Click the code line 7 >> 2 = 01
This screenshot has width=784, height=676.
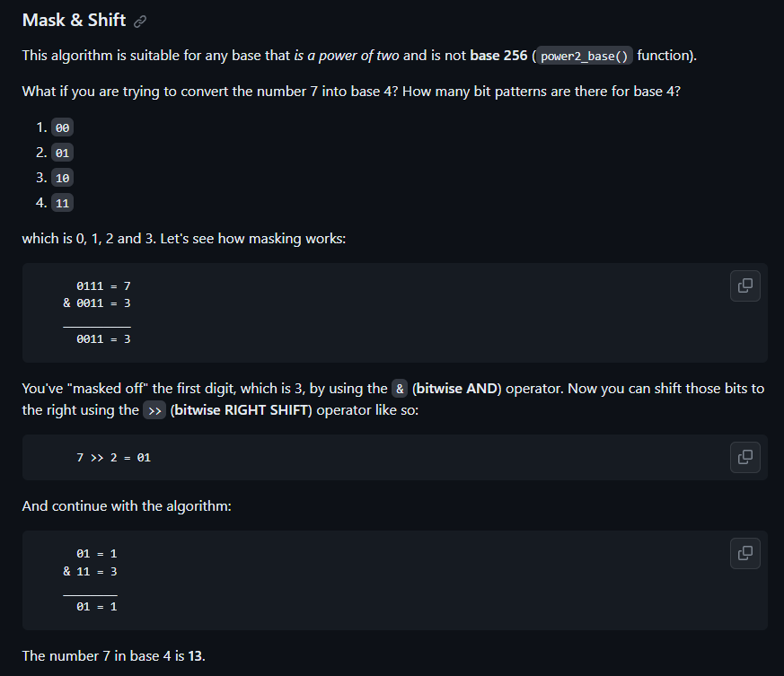(x=113, y=458)
